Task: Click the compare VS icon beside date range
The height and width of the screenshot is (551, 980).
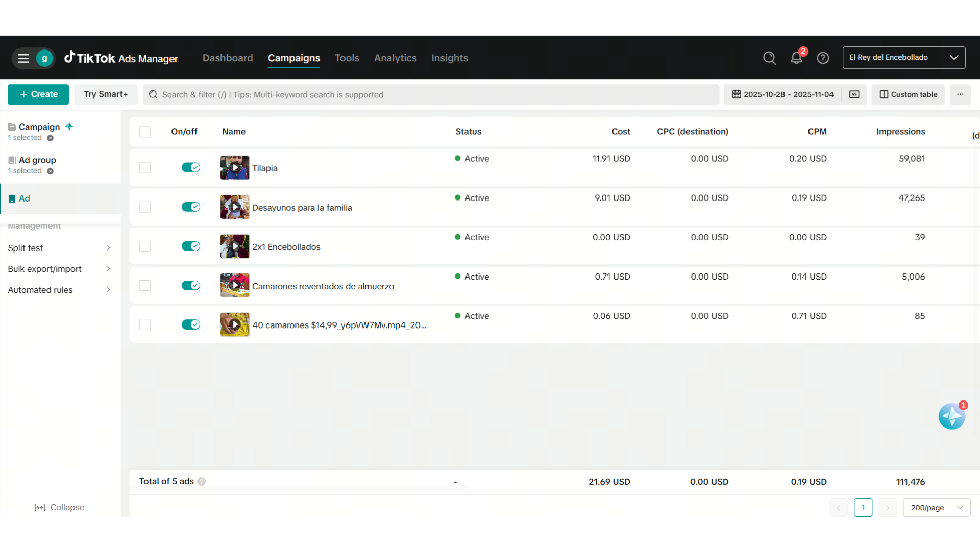Action: coord(854,94)
